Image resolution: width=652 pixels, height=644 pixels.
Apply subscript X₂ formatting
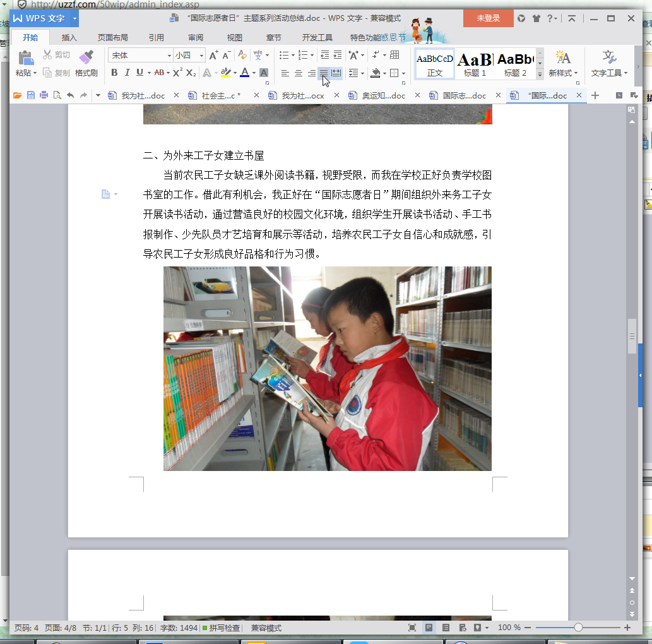pyautogui.click(x=191, y=73)
